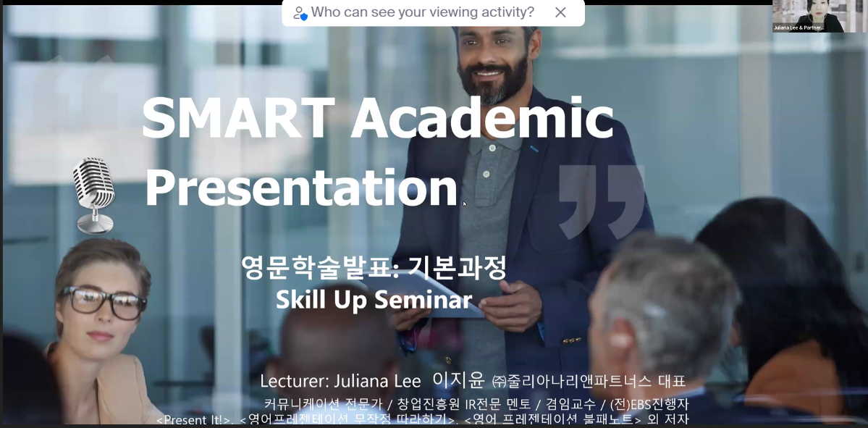This screenshot has height=428, width=868.
Task: Click the "㈜줄리아나리앤파트너스 대표" company text
Action: pos(588,381)
